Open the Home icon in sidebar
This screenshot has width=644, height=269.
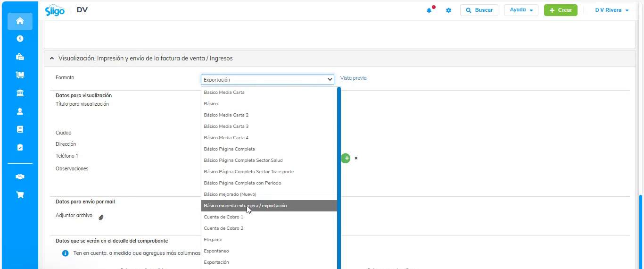(20, 21)
